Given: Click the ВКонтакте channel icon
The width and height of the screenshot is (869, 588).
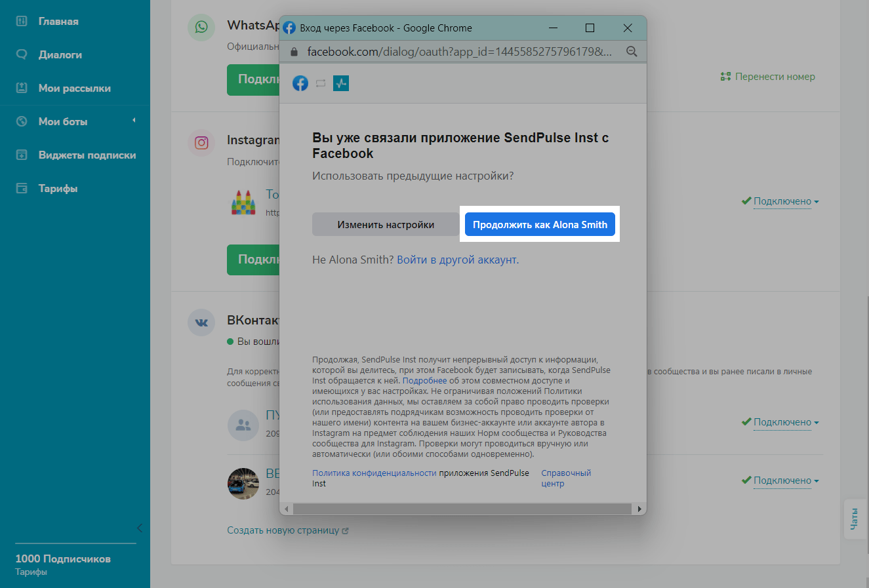Looking at the screenshot, I should (201, 323).
